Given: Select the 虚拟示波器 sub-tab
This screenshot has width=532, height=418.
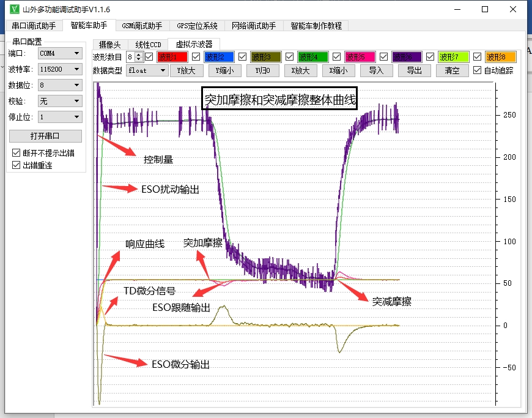Looking at the screenshot, I should click(x=194, y=44).
